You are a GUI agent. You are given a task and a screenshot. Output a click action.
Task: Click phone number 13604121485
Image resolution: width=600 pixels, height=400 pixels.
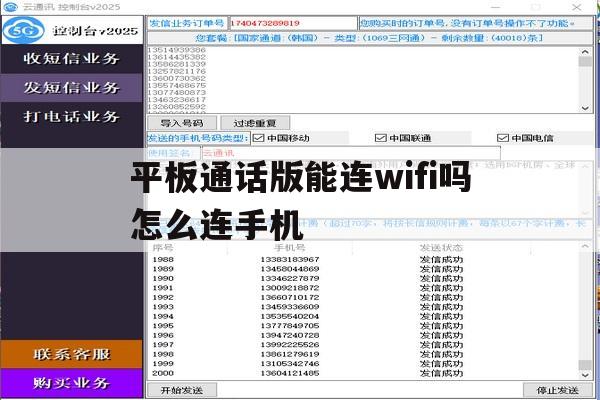coord(290,373)
